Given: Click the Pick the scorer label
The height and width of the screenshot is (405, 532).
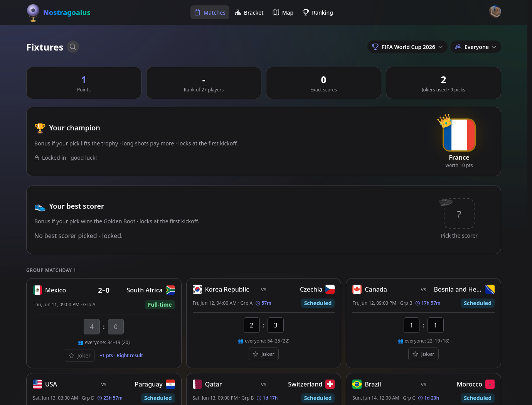Looking at the screenshot, I should tap(459, 236).
